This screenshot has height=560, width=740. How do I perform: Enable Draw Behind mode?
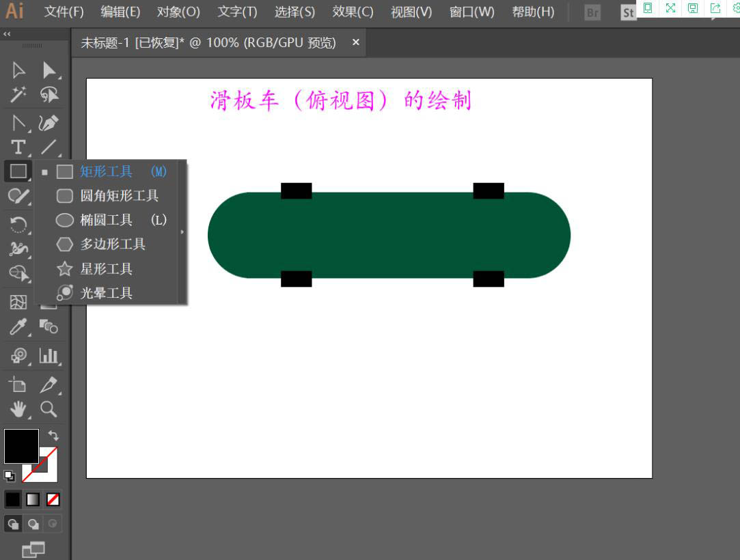click(x=33, y=524)
